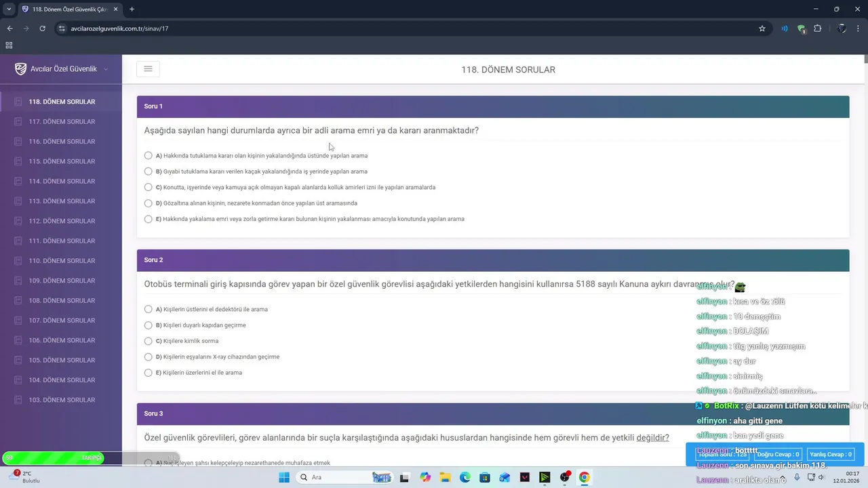Click the taskbar Ara search box
The width and height of the screenshot is (868, 488).
pyautogui.click(x=346, y=477)
